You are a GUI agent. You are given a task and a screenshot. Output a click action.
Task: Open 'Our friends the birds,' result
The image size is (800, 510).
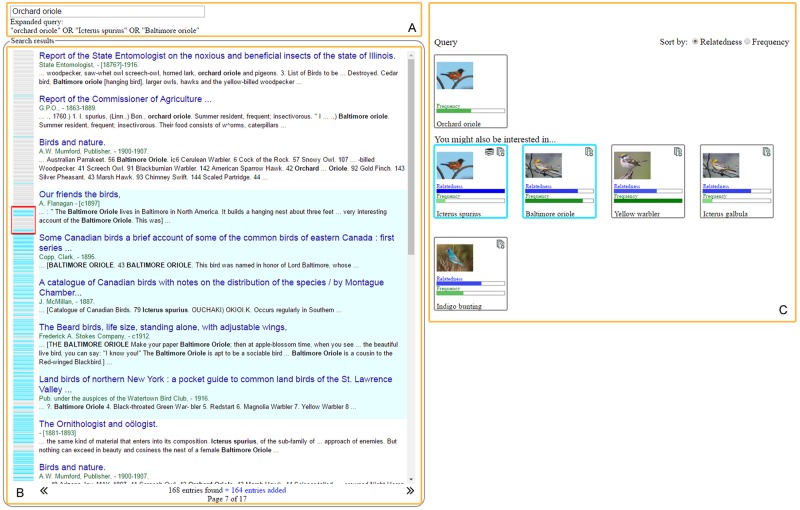tap(80, 194)
